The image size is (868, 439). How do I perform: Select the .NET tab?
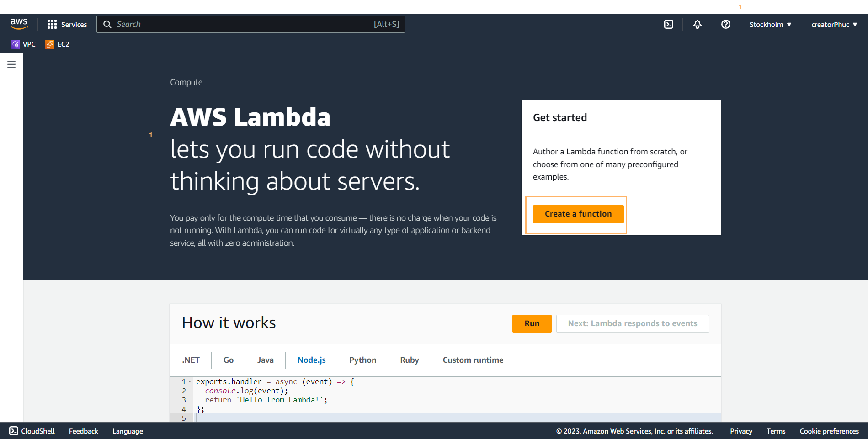tap(191, 360)
